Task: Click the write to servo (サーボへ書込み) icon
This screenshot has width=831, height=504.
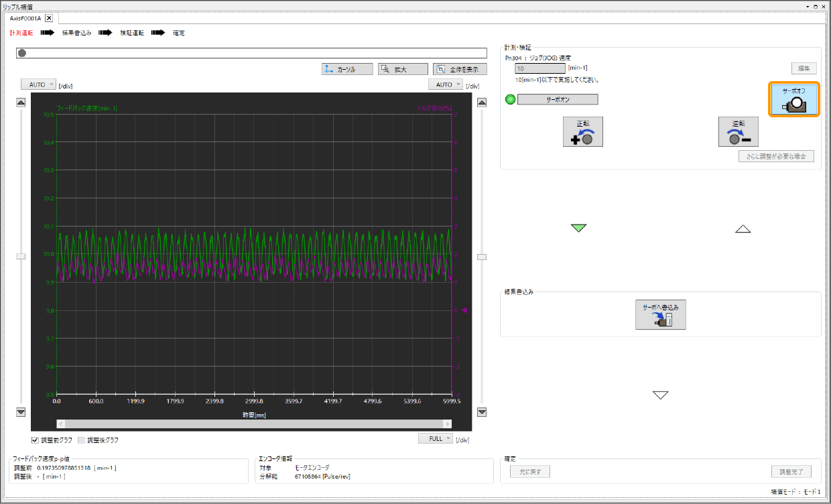Action: (x=660, y=314)
